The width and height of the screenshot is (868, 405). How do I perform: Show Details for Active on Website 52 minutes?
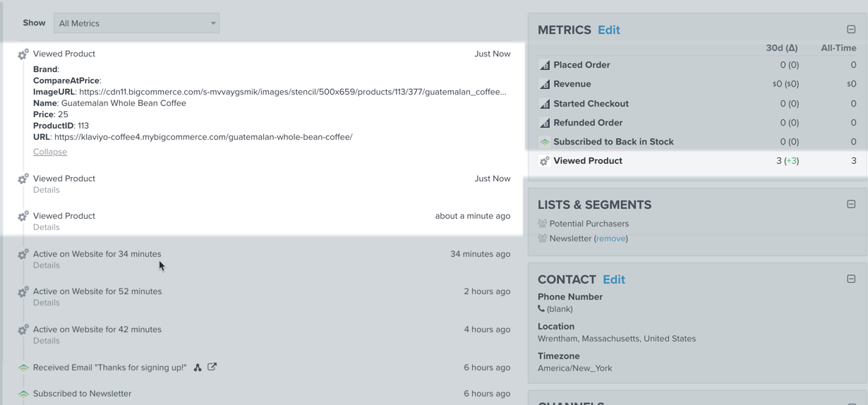tap(47, 303)
